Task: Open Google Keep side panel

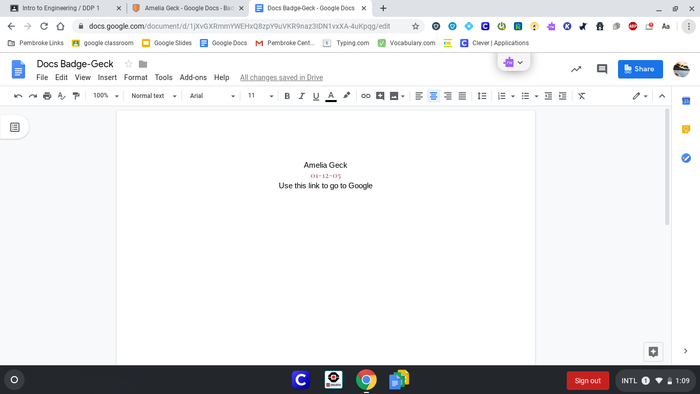Action: pyautogui.click(x=686, y=129)
